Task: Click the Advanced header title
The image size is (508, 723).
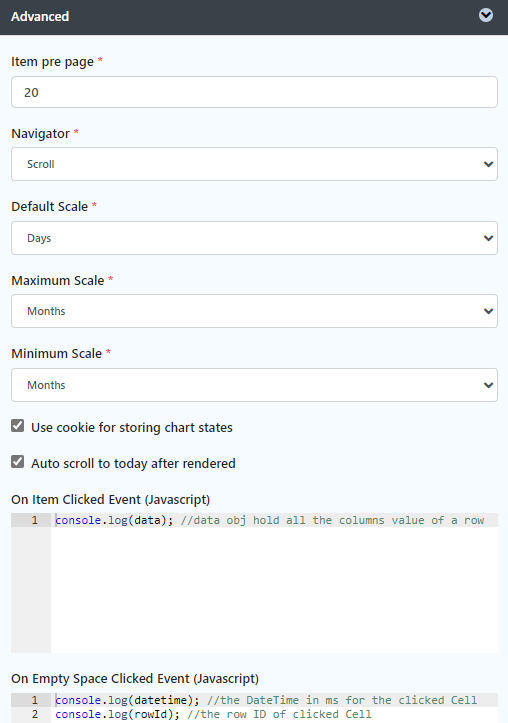Action: tap(40, 17)
